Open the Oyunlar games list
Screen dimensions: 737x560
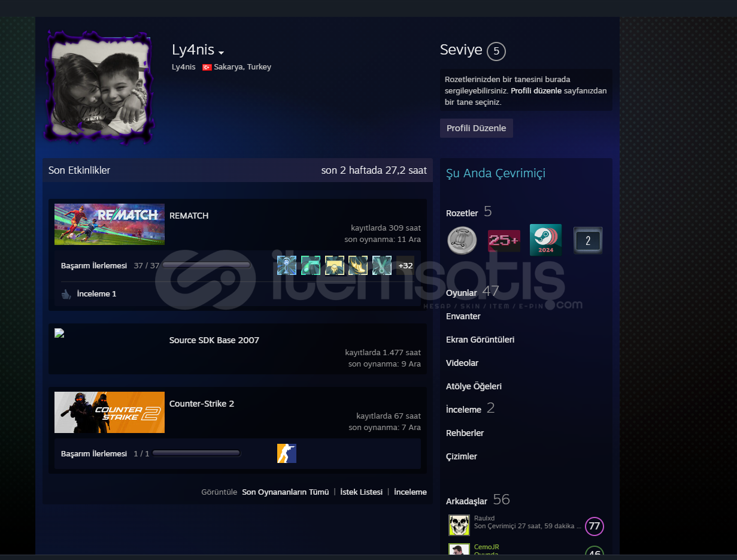click(x=462, y=293)
